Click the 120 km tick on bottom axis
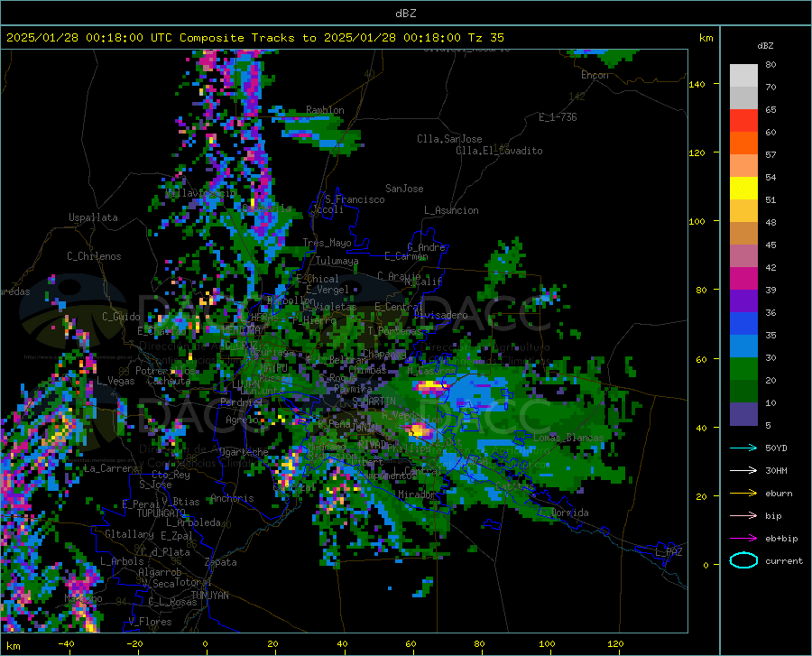This screenshot has height=656, width=812. click(x=615, y=643)
